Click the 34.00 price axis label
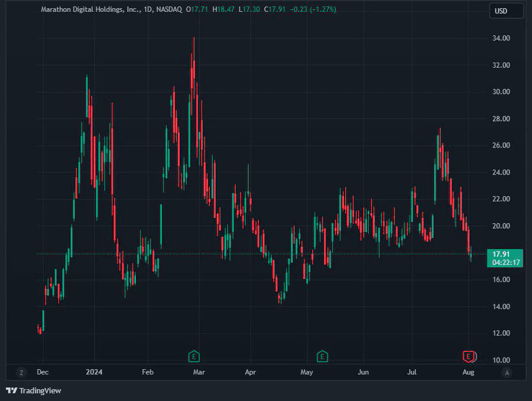 coord(501,38)
